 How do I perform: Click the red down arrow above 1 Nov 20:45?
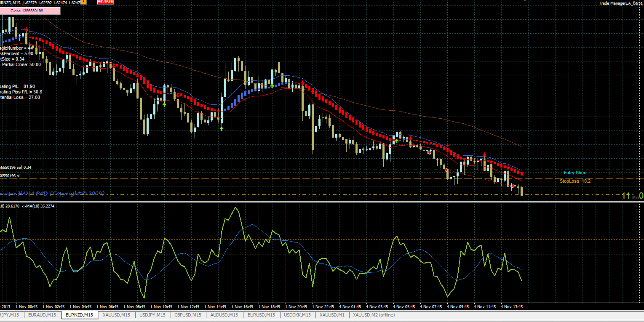[302, 83]
